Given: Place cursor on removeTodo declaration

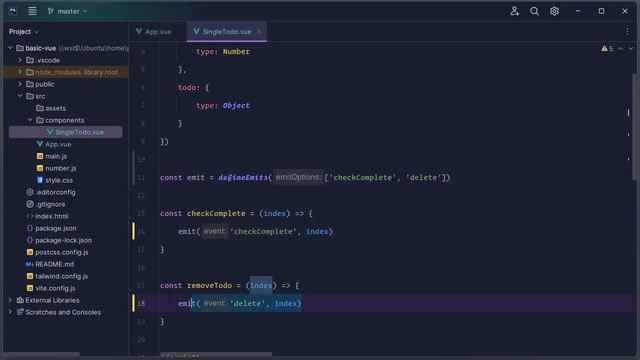Looking at the screenshot, I should 209,285.
